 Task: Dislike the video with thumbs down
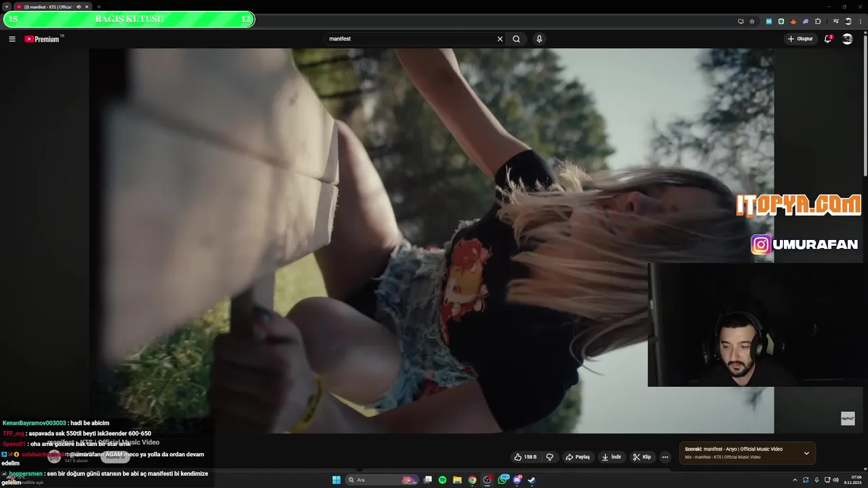550,457
